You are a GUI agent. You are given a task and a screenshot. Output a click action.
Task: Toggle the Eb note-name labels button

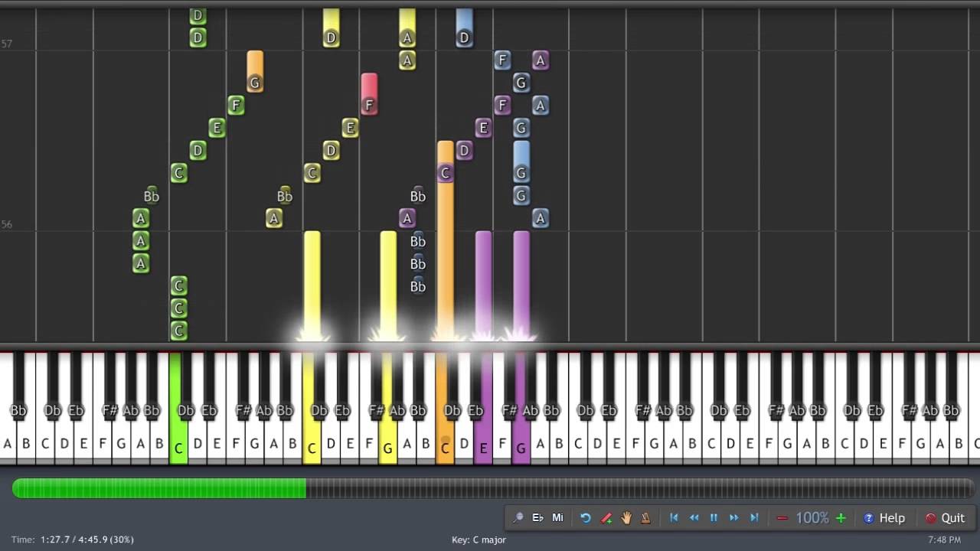[537, 518]
